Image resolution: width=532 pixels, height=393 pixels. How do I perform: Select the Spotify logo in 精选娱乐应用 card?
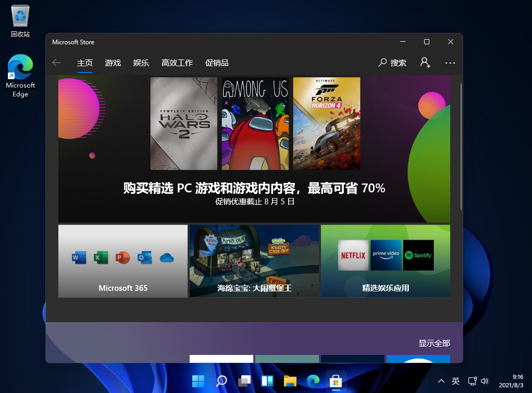419,255
